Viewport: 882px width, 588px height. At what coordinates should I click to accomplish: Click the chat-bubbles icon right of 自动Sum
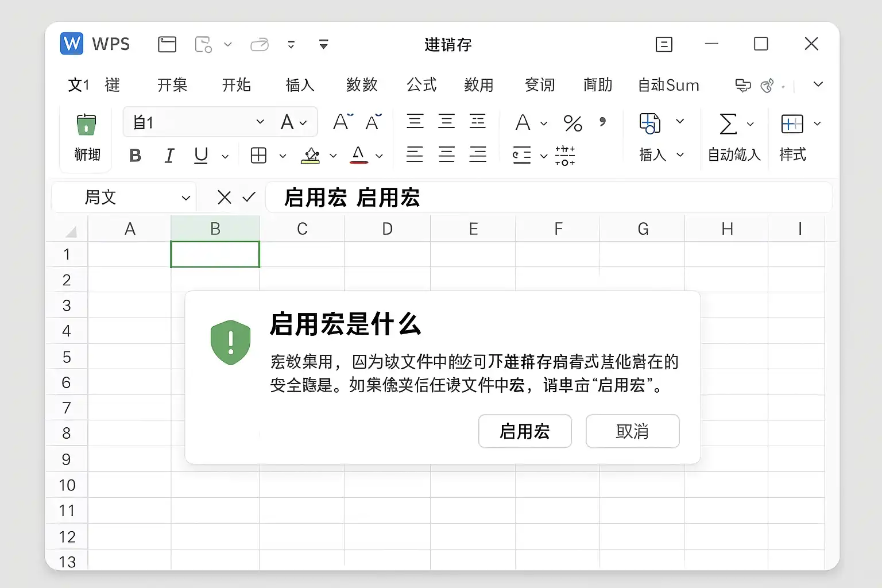(x=743, y=86)
